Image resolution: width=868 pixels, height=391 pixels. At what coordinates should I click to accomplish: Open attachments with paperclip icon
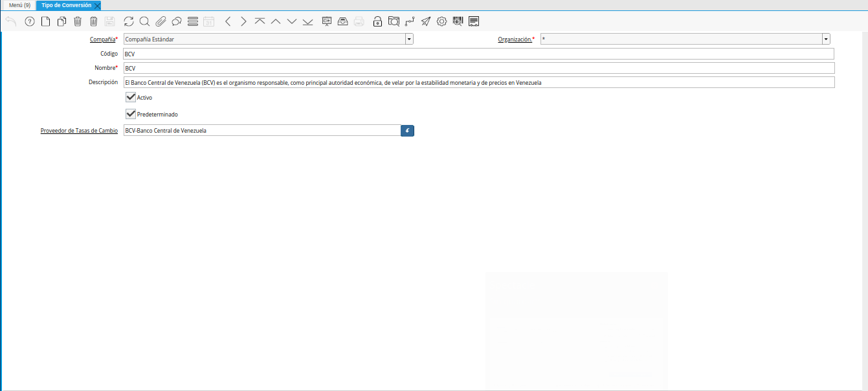pos(161,21)
